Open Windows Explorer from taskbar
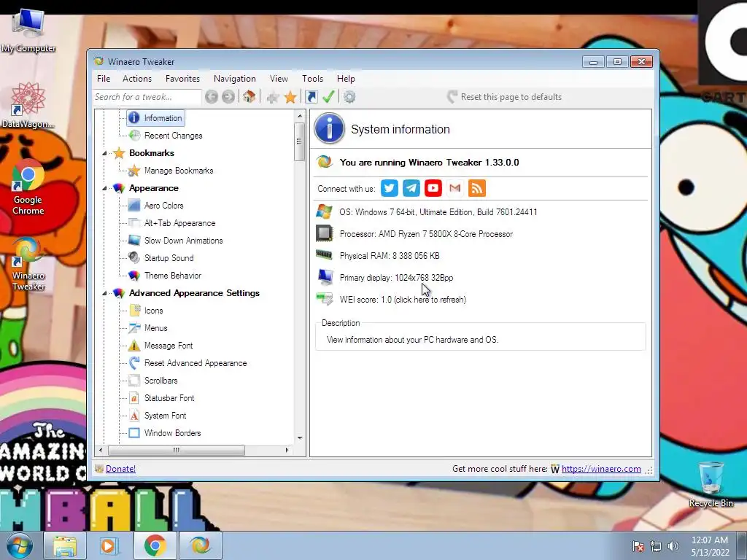 pyautogui.click(x=65, y=546)
